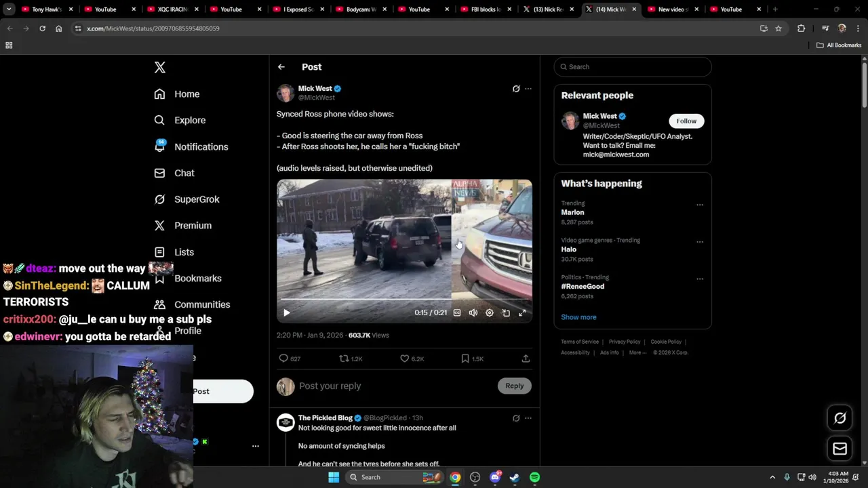Image resolution: width=868 pixels, height=488 pixels.
Task: Click Grok icon on Pickled Blog reply
Action: tap(516, 418)
